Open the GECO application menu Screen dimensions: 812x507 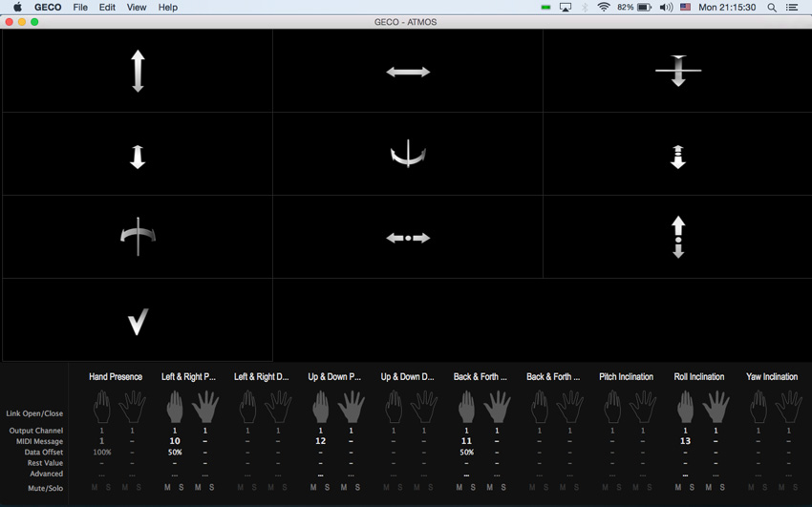click(x=48, y=8)
